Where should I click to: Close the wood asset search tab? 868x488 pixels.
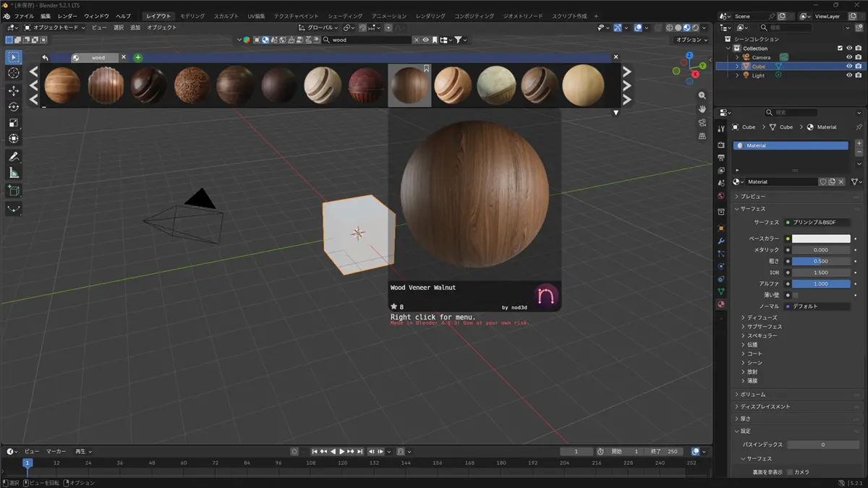124,57
